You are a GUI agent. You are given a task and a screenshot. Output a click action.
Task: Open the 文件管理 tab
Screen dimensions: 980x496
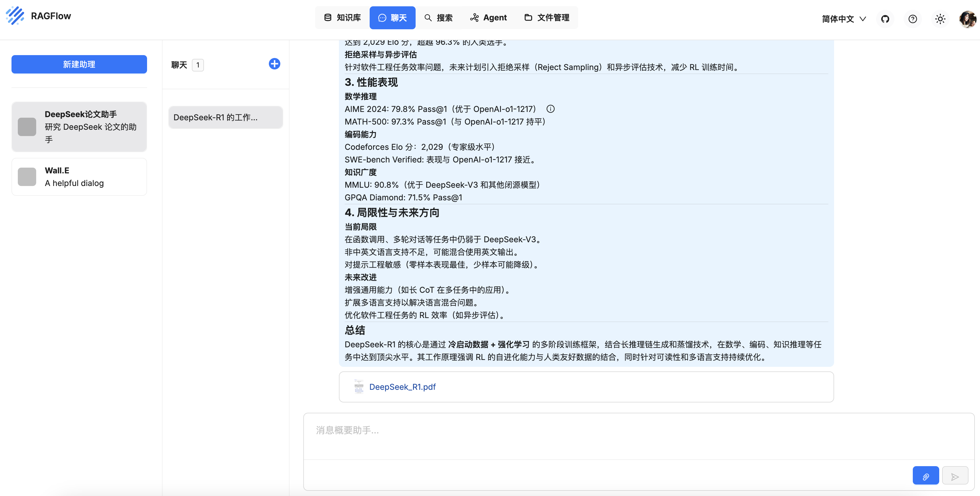tap(547, 18)
